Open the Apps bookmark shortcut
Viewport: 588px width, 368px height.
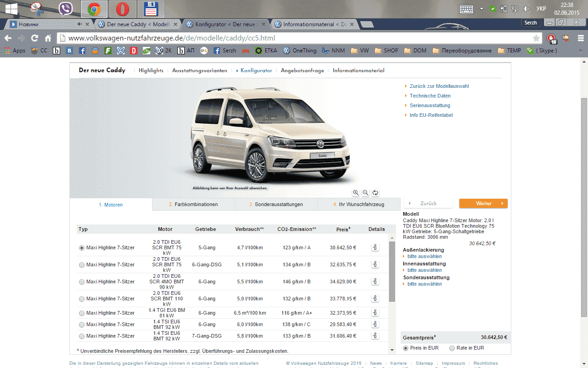point(14,51)
